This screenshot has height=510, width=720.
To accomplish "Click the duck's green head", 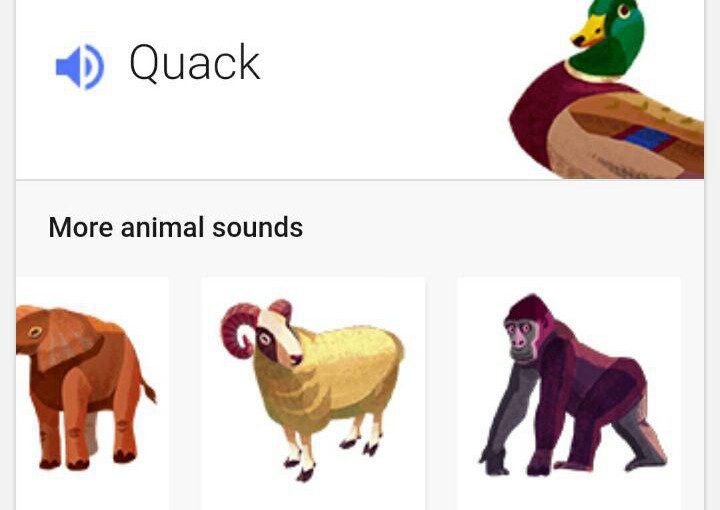I will [x=613, y=39].
